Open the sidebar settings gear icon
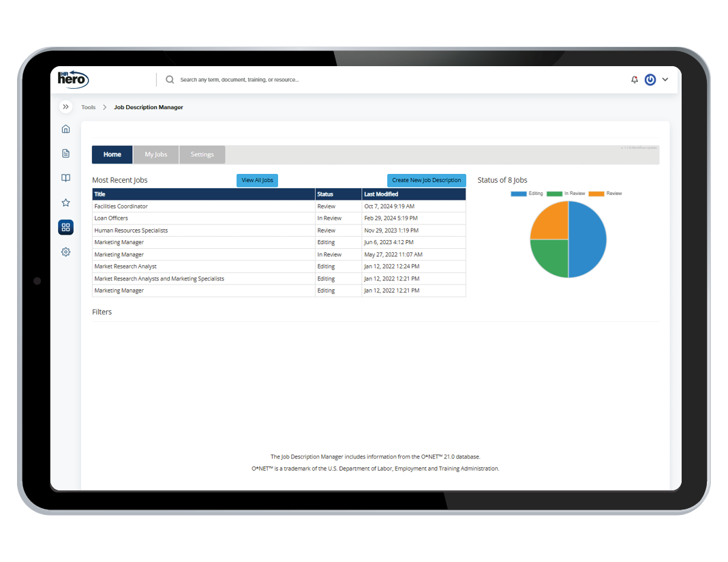 (x=65, y=252)
